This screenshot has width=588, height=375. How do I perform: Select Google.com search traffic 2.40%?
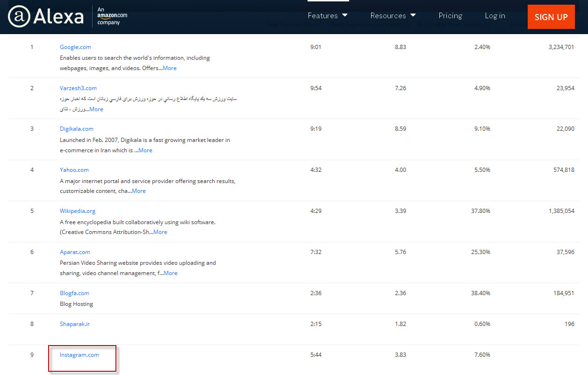pyautogui.click(x=482, y=47)
